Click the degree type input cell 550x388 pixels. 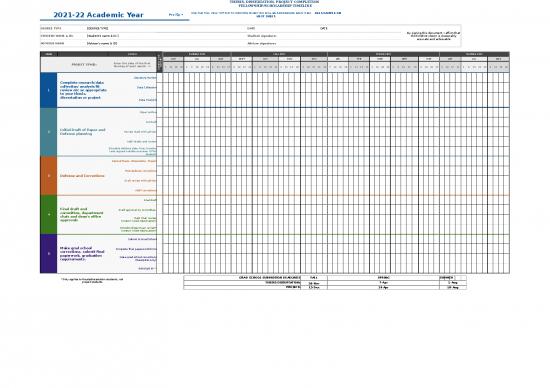(166, 28)
